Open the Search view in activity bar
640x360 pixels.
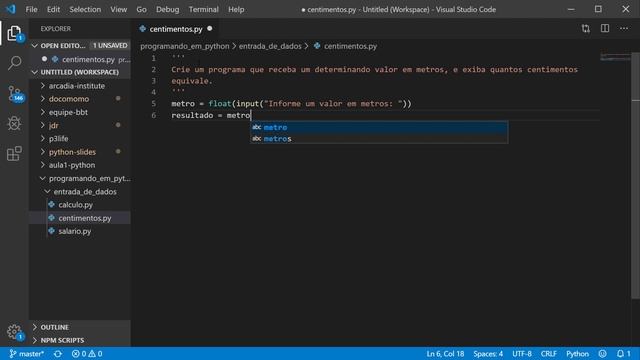[x=14, y=62]
